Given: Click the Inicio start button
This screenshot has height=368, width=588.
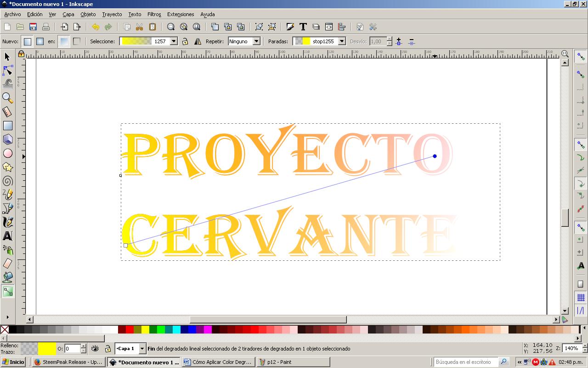Looking at the screenshot, I should (x=13, y=362).
